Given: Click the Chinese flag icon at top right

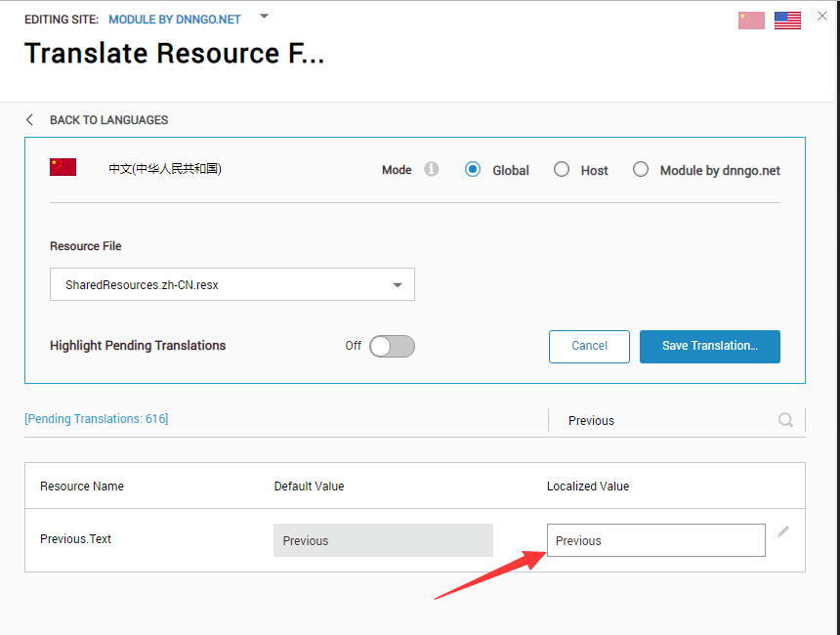Looking at the screenshot, I should tap(751, 21).
